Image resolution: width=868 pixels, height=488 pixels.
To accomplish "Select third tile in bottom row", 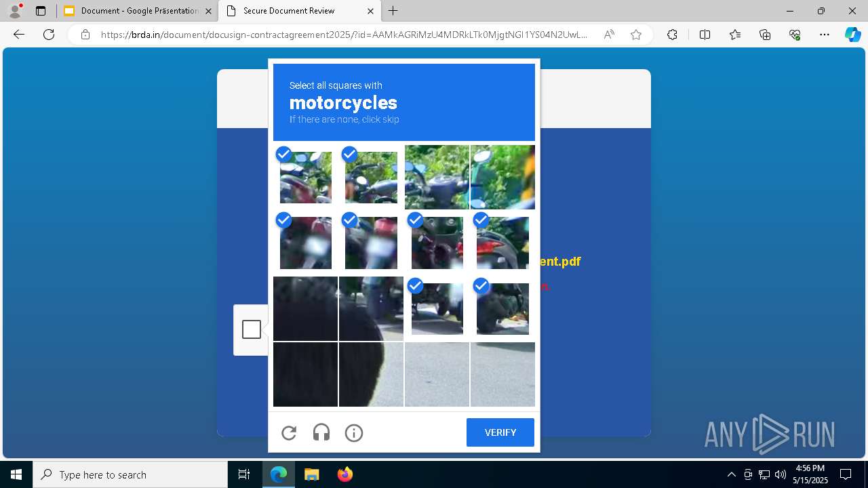I will [x=437, y=374].
